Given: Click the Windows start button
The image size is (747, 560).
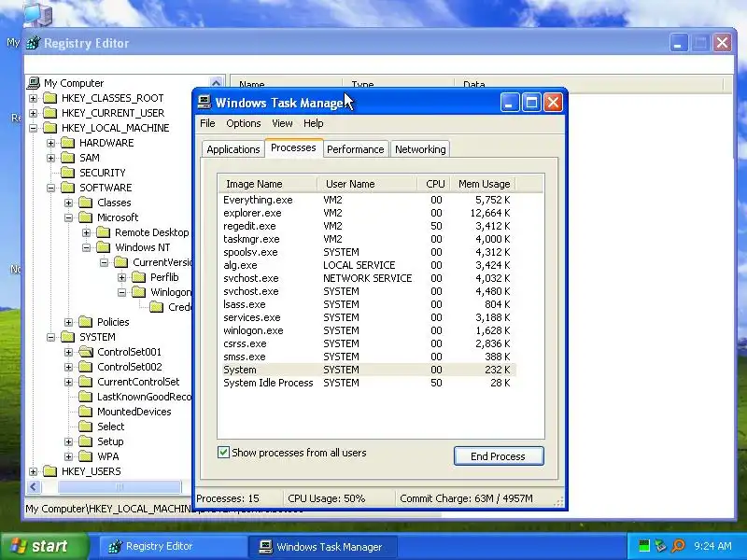Looking at the screenshot, I should tap(44, 546).
